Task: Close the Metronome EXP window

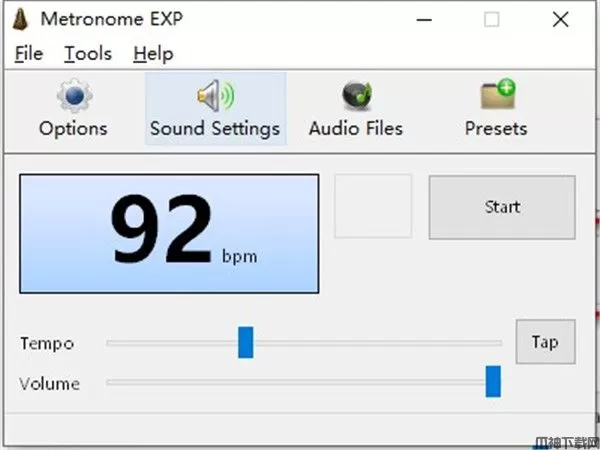Action: tap(561, 20)
